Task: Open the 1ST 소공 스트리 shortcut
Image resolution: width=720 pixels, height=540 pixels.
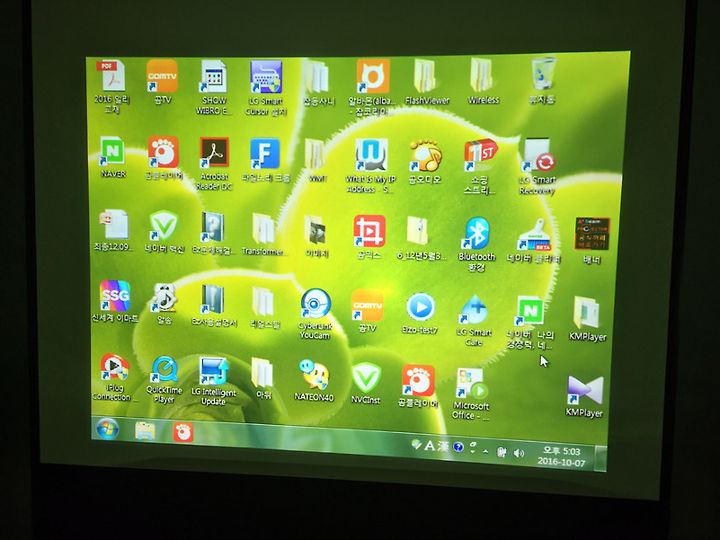Action: [x=480, y=167]
